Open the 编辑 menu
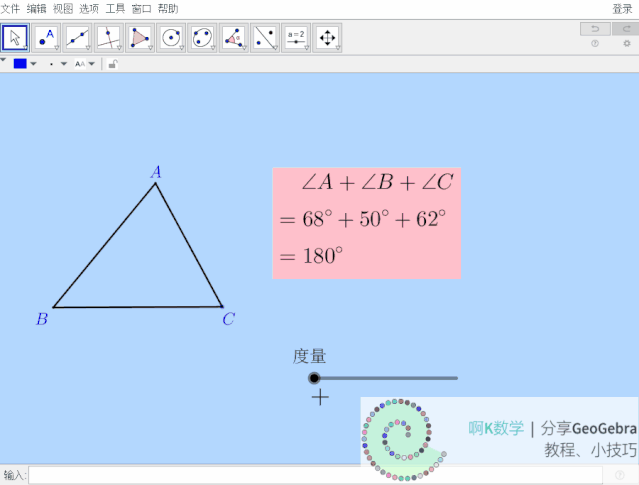 pyautogui.click(x=36, y=9)
